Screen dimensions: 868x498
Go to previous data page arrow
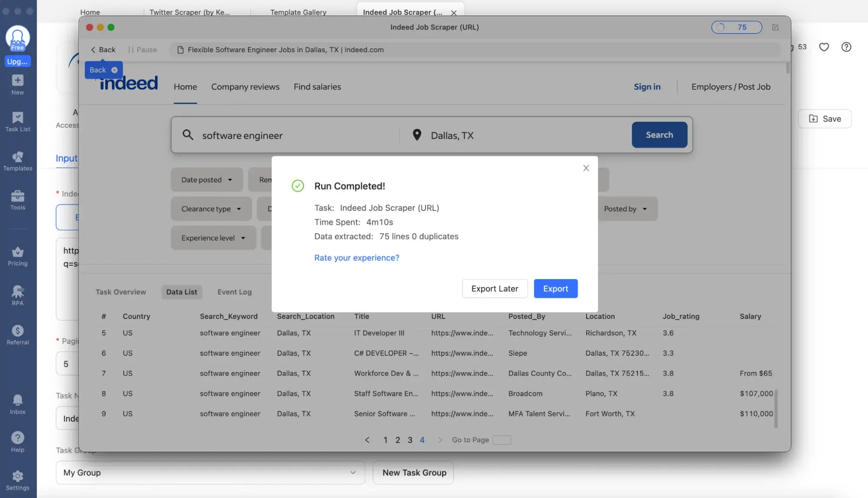367,440
